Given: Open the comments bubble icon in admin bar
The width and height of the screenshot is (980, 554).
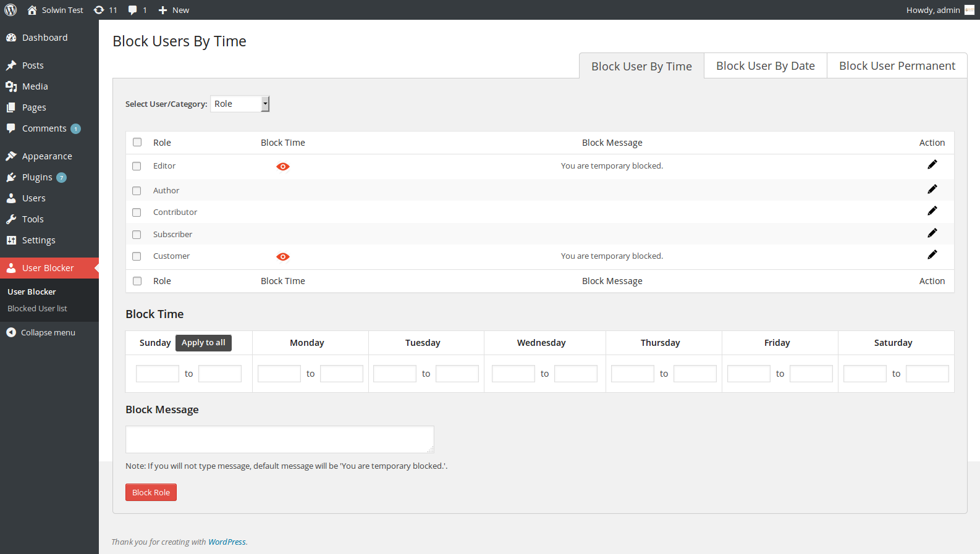Looking at the screenshot, I should coord(133,10).
